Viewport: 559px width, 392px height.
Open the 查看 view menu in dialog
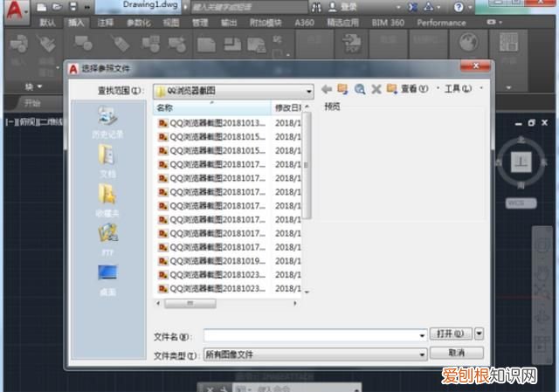tap(415, 89)
